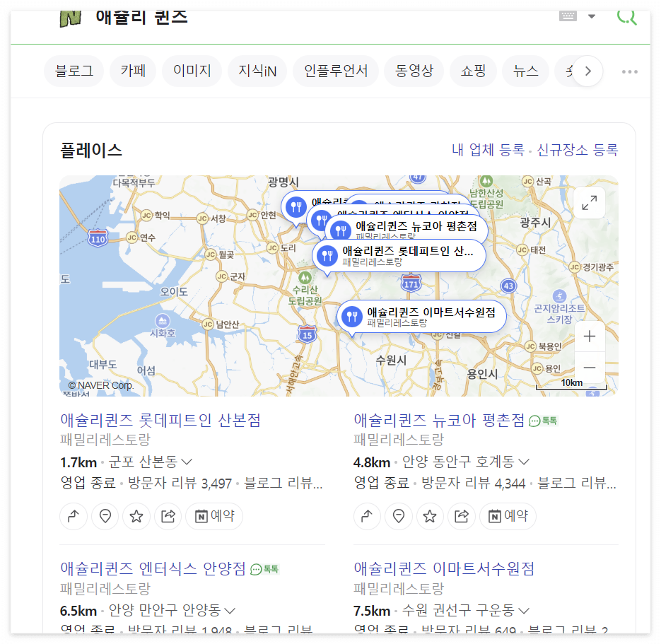Open 애슐리퀸즈 뉴코아 평촌점 listing
Viewport: 661px width, 644px height.
coord(438,420)
